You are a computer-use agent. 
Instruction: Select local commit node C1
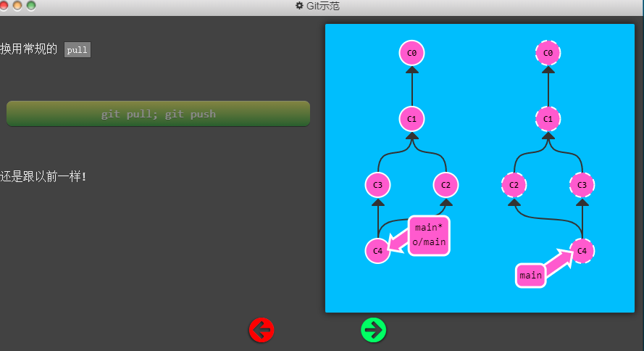pyautogui.click(x=411, y=119)
